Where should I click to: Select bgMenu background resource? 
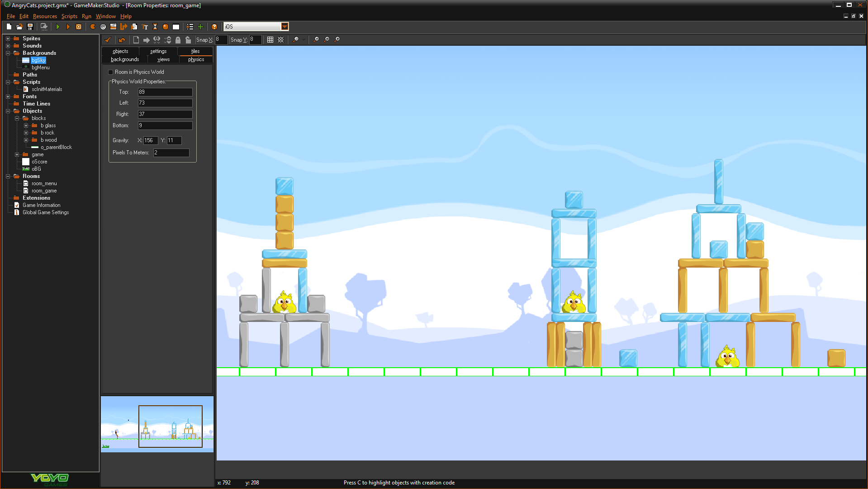40,67
